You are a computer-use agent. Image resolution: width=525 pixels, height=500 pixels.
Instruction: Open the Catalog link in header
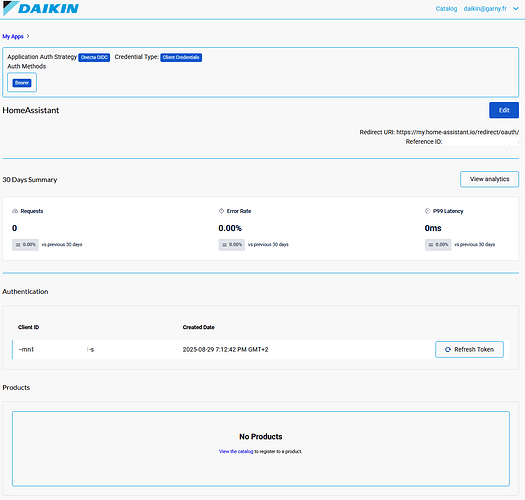pyautogui.click(x=446, y=9)
